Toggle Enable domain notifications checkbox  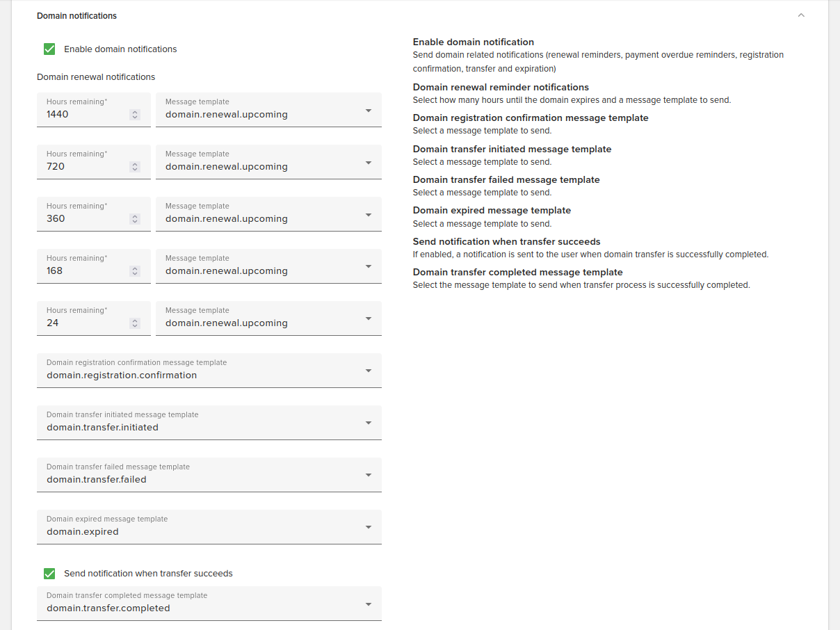tap(49, 49)
